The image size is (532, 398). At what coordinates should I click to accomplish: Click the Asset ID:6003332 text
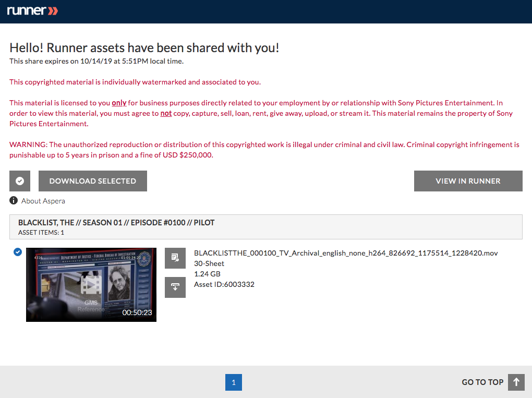coord(224,284)
